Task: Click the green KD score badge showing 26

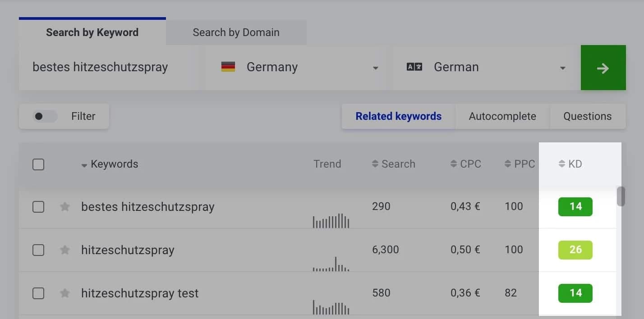Action: [575, 250]
